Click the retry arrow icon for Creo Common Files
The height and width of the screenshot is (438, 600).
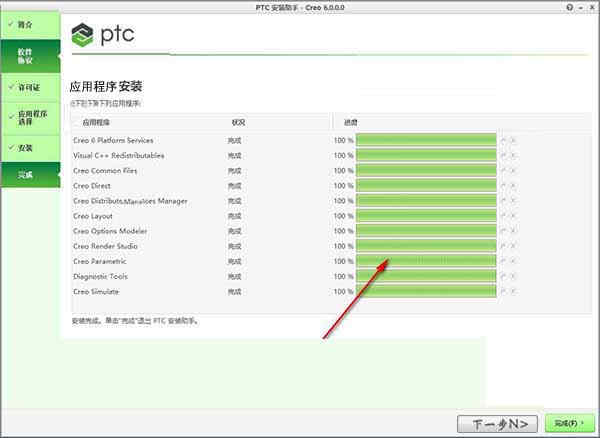tap(504, 171)
